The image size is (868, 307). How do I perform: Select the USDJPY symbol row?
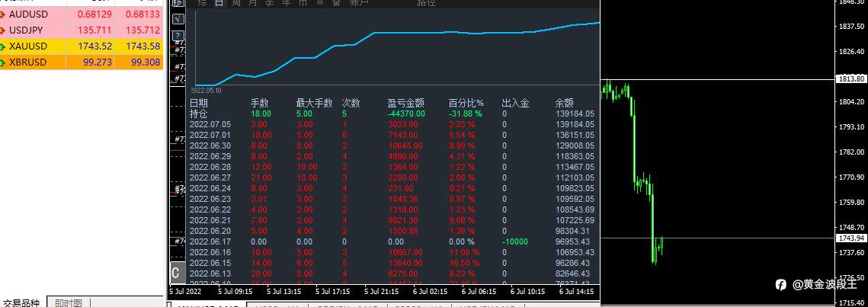click(x=82, y=30)
